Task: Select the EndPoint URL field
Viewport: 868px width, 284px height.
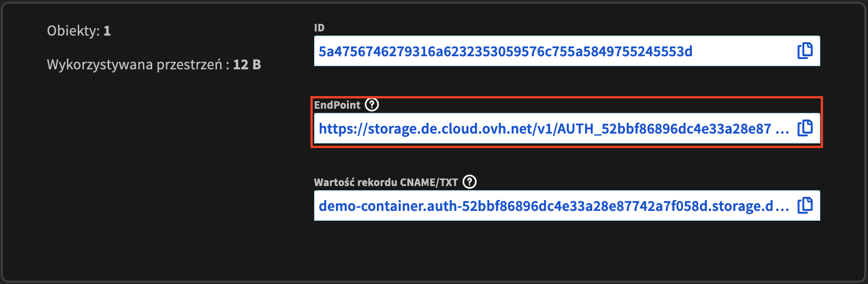Action: click(x=567, y=128)
